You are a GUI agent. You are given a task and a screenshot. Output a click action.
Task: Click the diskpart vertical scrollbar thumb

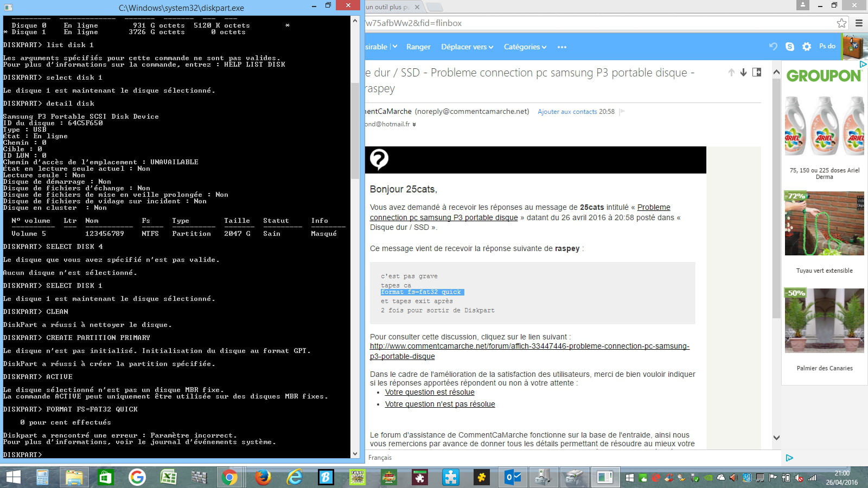click(355, 130)
